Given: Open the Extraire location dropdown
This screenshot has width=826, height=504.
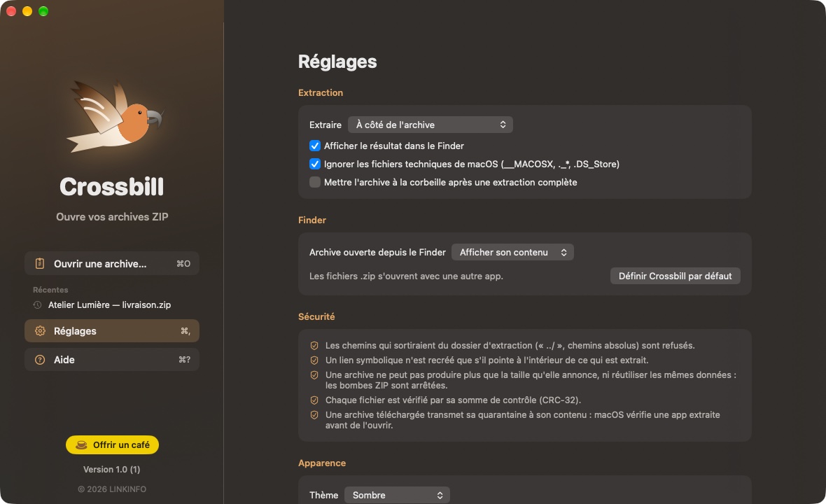Looking at the screenshot, I should coord(430,125).
